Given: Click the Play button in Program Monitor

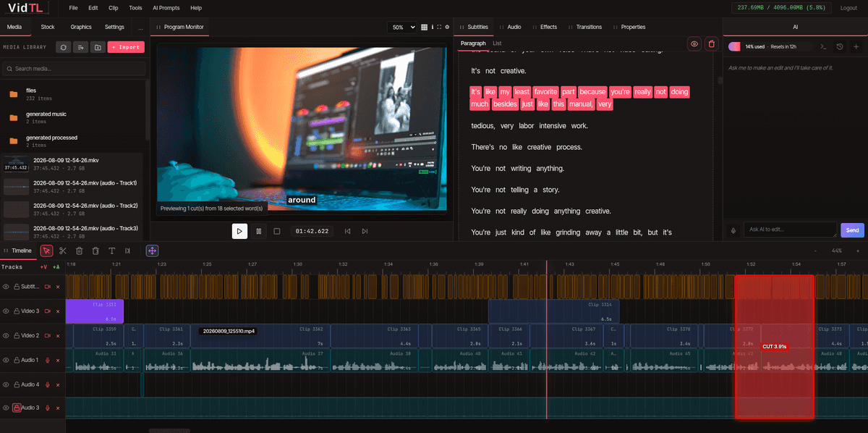Looking at the screenshot, I should [x=239, y=231].
